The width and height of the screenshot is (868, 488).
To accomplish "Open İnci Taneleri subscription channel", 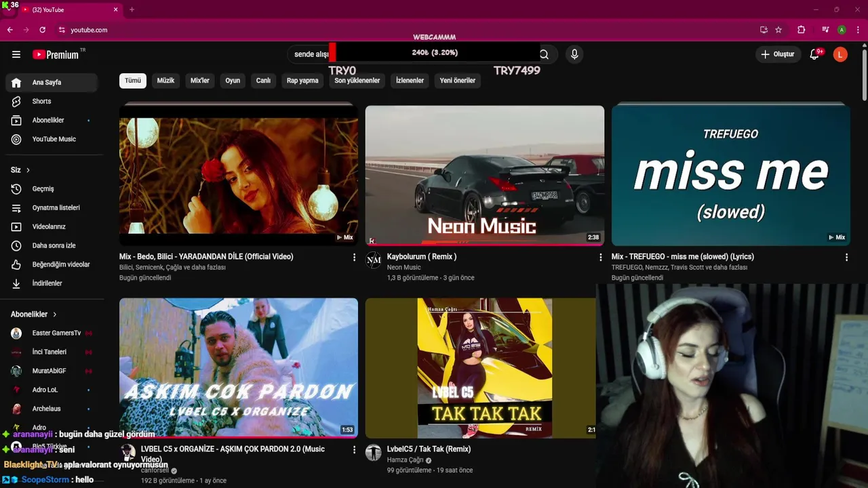I will click(x=52, y=352).
